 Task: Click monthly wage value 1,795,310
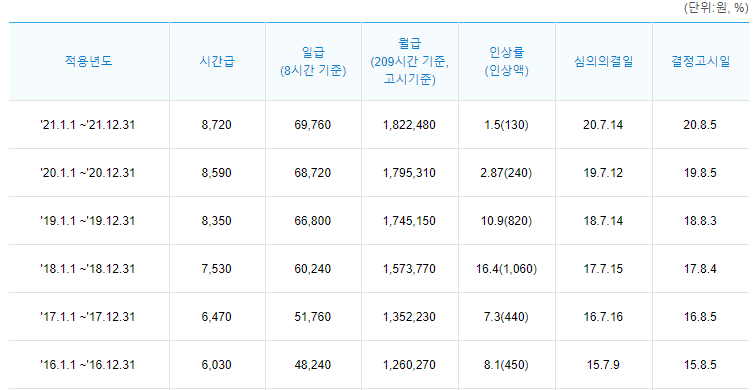tap(410, 173)
